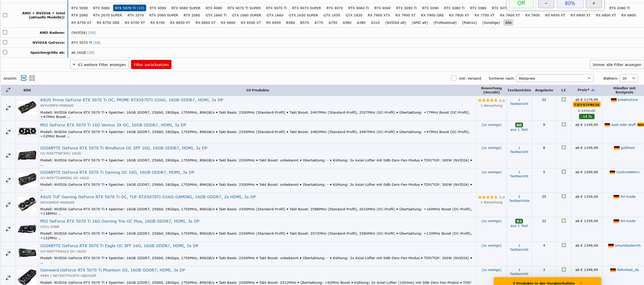This screenshot has height=285, width=644.
Task: Open ASUS Prime RTX 5070 Ti product thumbnail
Action: point(27,108)
